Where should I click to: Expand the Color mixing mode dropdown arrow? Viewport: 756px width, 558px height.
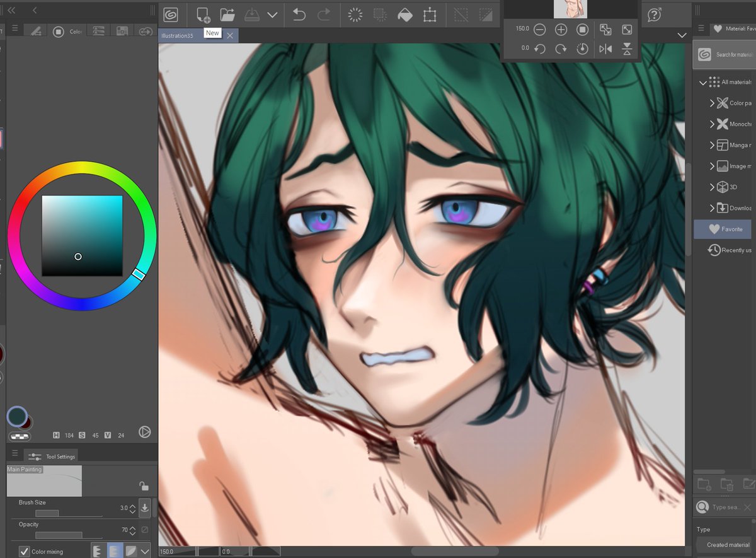click(x=145, y=551)
